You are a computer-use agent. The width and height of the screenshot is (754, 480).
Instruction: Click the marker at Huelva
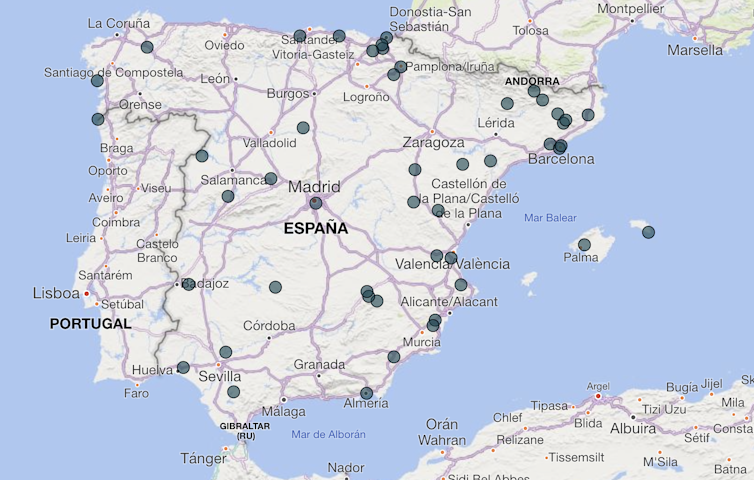pyautogui.click(x=183, y=367)
